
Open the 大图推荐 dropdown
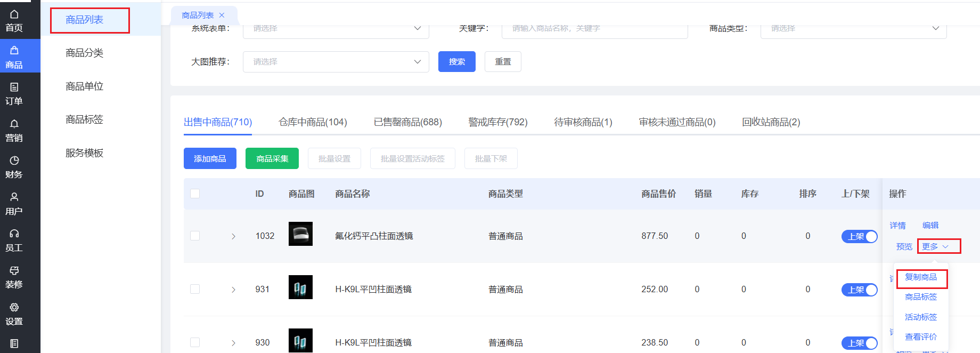click(x=336, y=62)
